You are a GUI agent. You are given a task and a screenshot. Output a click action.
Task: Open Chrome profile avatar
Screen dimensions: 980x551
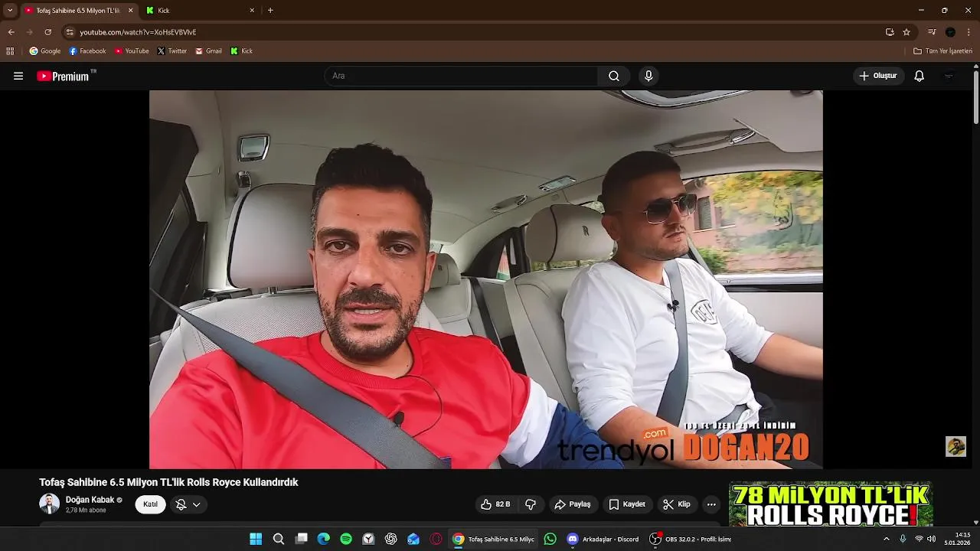[950, 32]
